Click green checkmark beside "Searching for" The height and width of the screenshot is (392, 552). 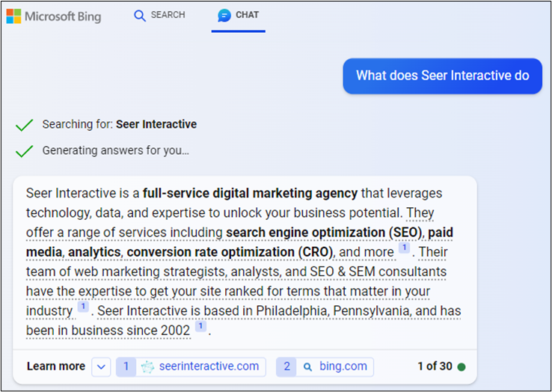point(25,124)
